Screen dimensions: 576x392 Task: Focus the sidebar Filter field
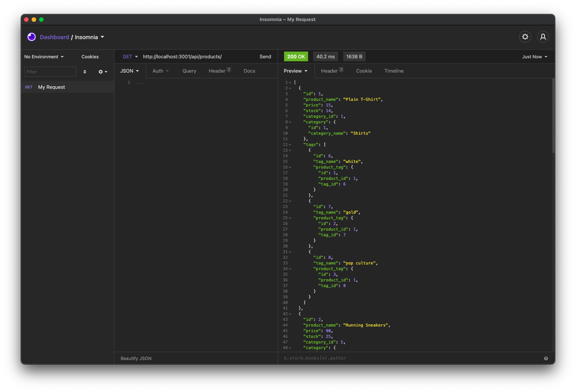(x=50, y=72)
